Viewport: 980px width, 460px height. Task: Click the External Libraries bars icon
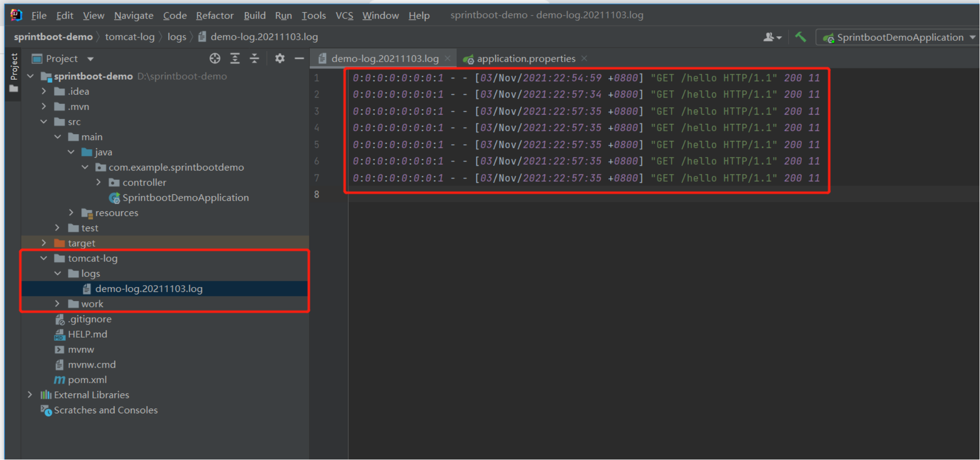[46, 395]
